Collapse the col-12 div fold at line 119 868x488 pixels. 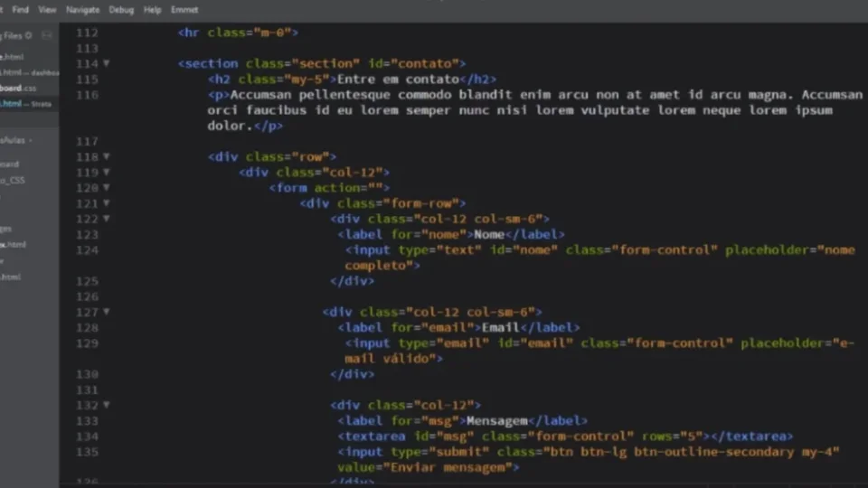(x=107, y=172)
